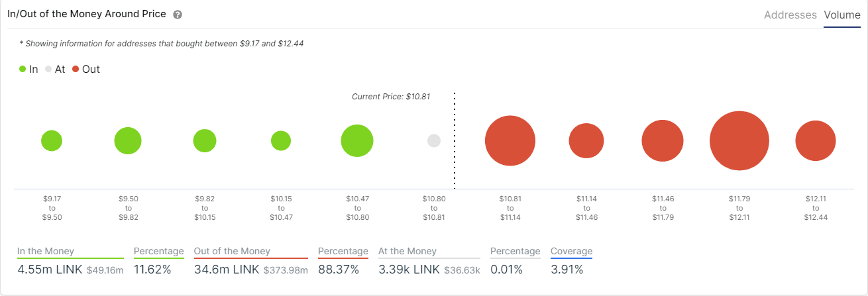This screenshot has width=868, height=296.
Task: Click the Current Price dotted line marker
Action: (455, 139)
